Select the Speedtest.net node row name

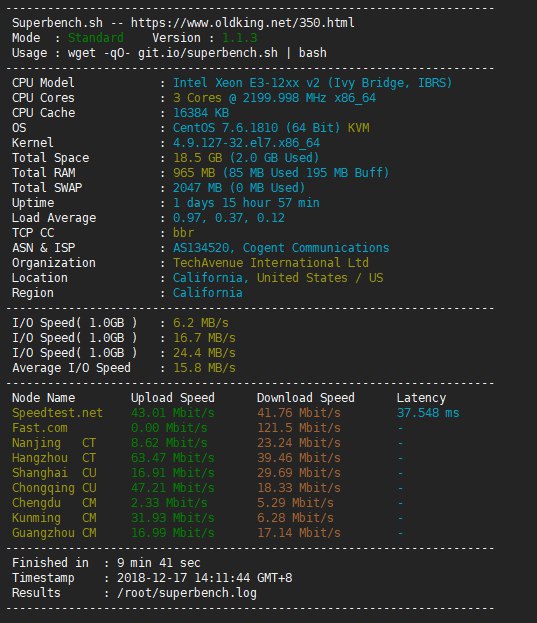(57, 413)
